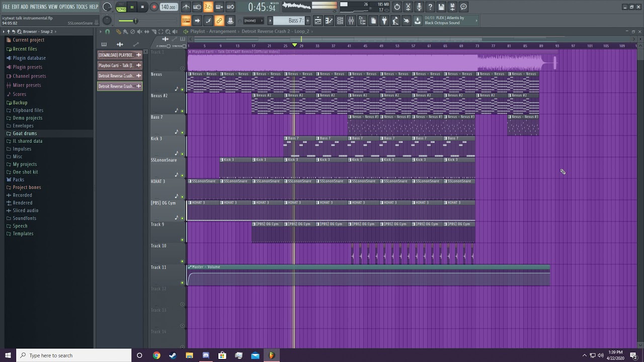Screen dimensions: 644x362
Task: Select the selection tool in playlist
Action: pyautogui.click(x=160, y=32)
